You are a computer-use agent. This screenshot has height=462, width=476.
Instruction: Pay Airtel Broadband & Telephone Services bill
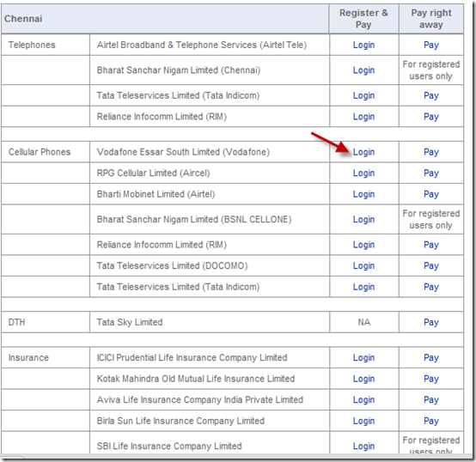431,45
